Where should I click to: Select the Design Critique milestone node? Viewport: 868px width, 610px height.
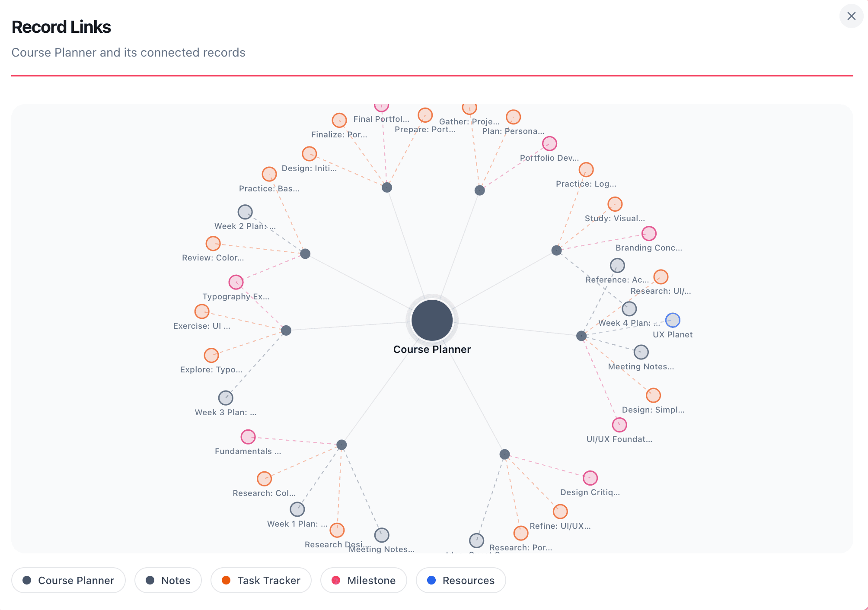[590, 478]
